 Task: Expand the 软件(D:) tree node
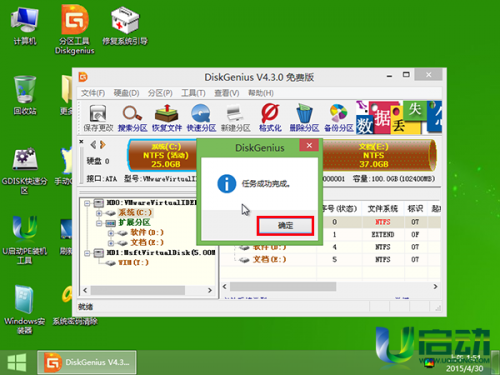[111, 233]
